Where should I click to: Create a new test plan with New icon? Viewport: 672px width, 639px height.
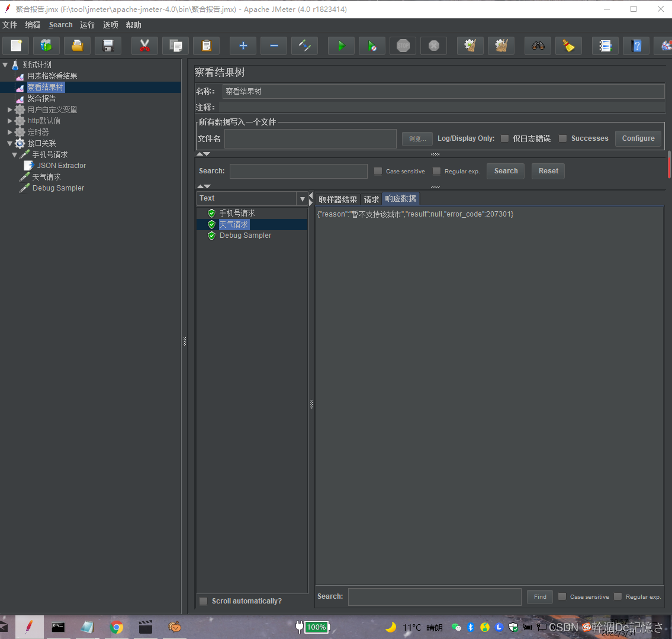pos(16,46)
